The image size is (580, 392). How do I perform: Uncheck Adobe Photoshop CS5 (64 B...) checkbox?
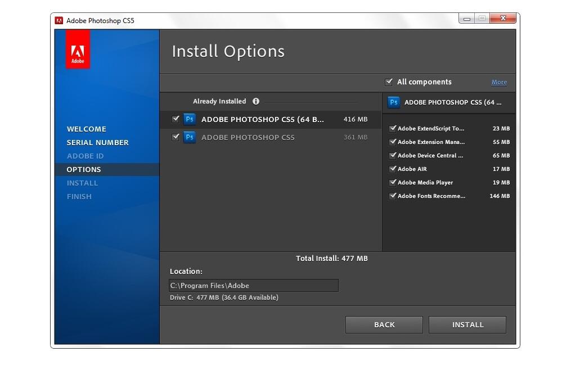coord(176,119)
